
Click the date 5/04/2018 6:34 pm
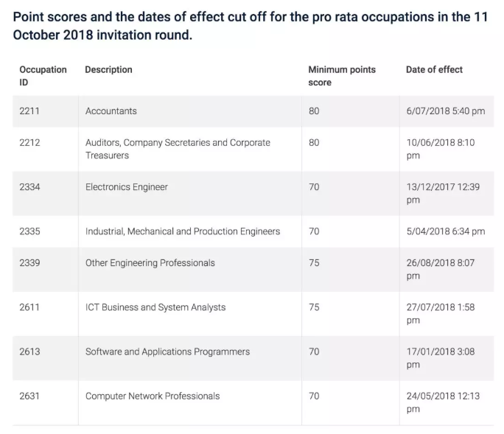pos(445,231)
